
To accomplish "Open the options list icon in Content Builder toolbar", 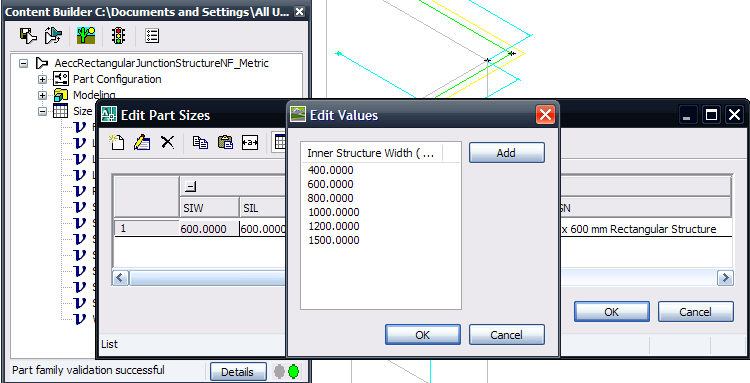I will point(152,35).
